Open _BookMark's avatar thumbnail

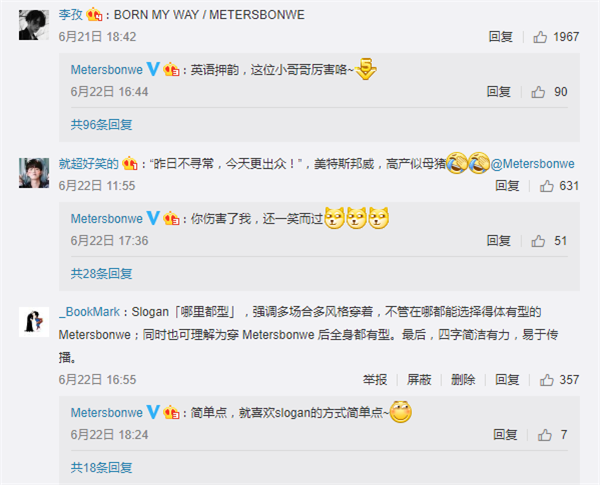(34, 322)
